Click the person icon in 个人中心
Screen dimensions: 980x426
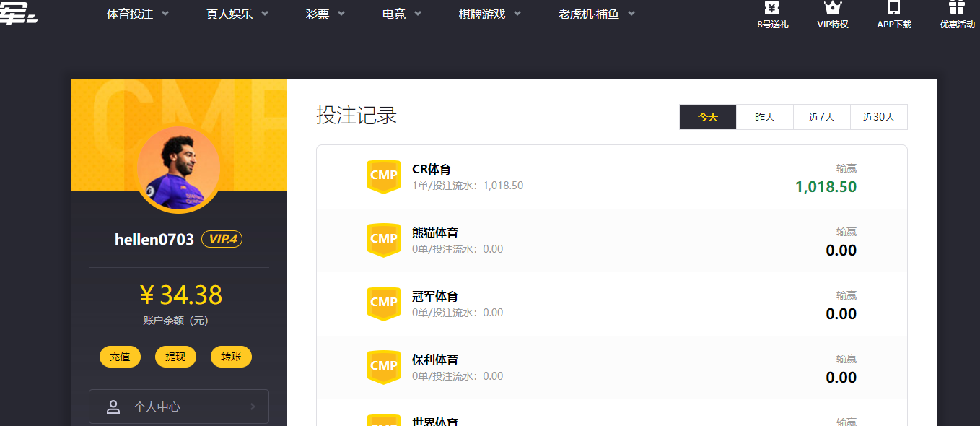click(x=113, y=407)
